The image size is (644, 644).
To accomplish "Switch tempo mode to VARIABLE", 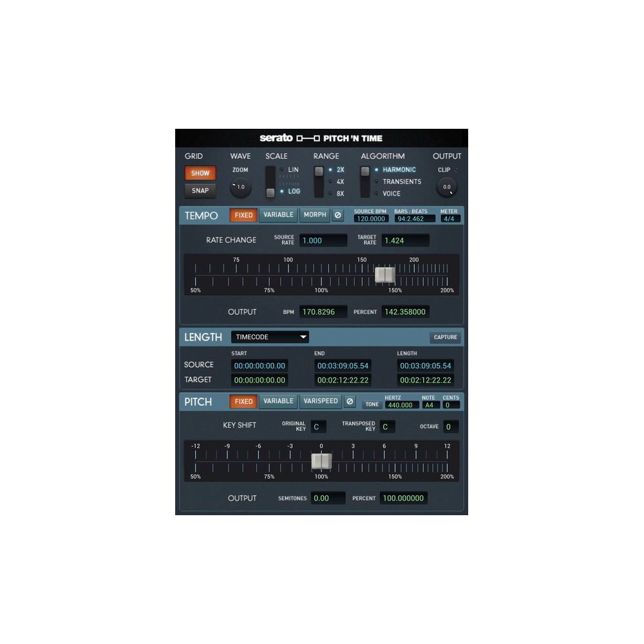I will pos(278,215).
